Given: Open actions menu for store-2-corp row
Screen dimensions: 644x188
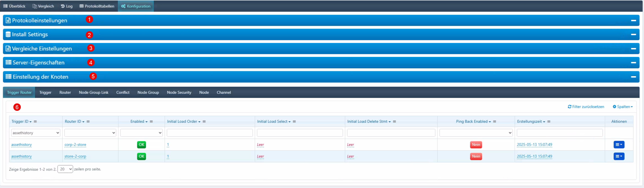Looking at the screenshot, I should [619, 156].
